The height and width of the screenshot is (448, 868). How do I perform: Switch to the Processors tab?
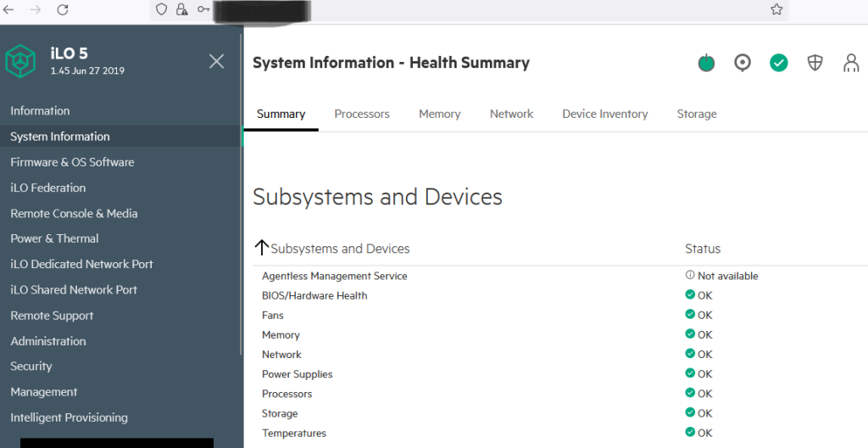coord(362,114)
